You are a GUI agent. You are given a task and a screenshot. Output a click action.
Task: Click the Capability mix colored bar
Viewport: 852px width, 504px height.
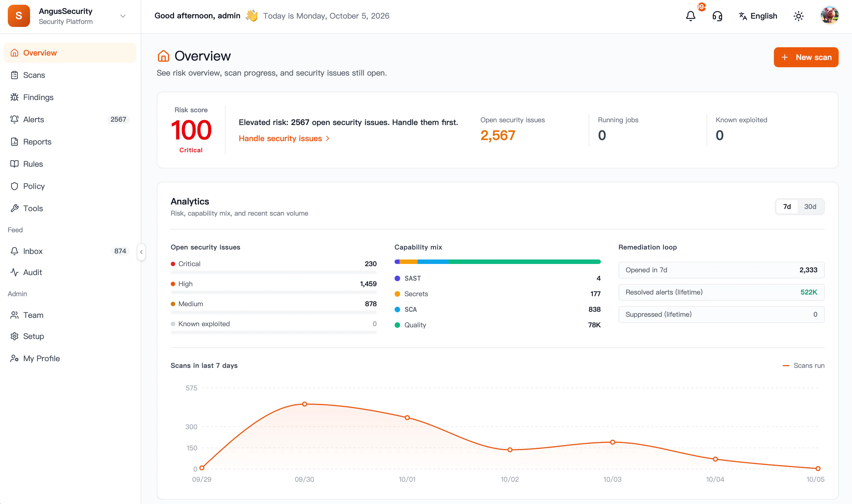497,261
